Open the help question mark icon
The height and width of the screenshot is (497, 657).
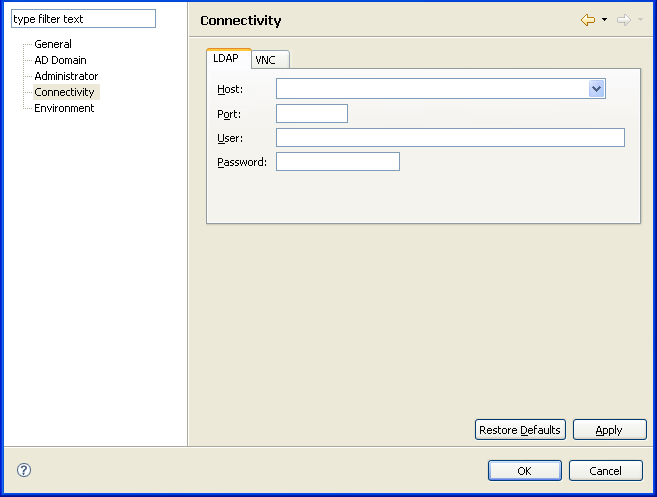24,470
